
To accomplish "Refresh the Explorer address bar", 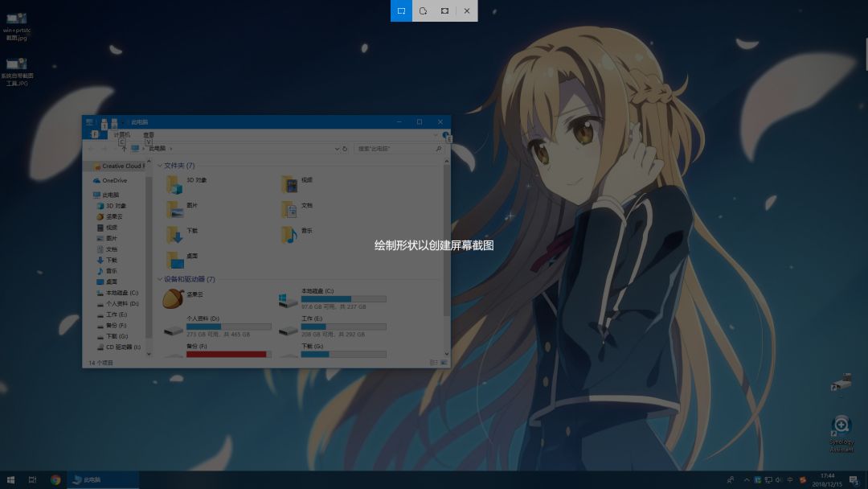I will point(345,149).
